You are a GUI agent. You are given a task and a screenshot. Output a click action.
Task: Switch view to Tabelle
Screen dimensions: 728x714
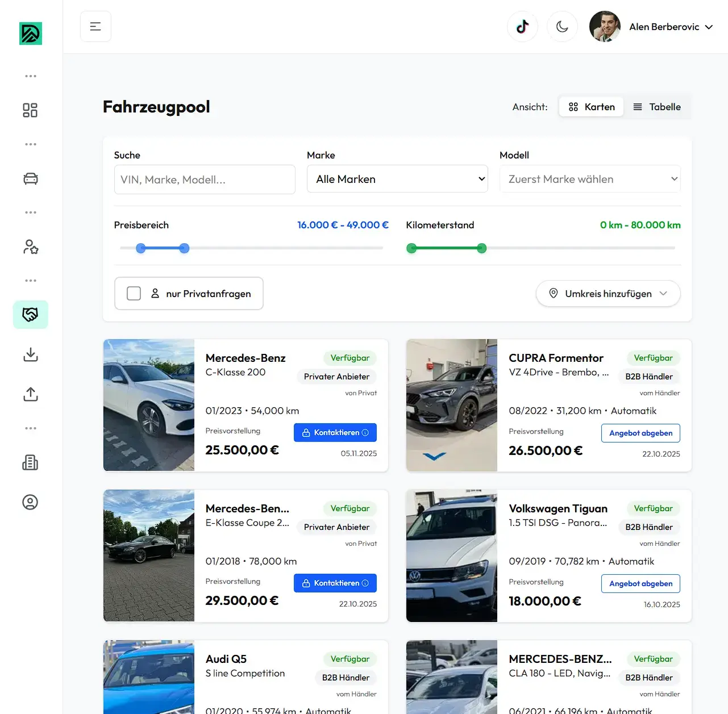(657, 107)
